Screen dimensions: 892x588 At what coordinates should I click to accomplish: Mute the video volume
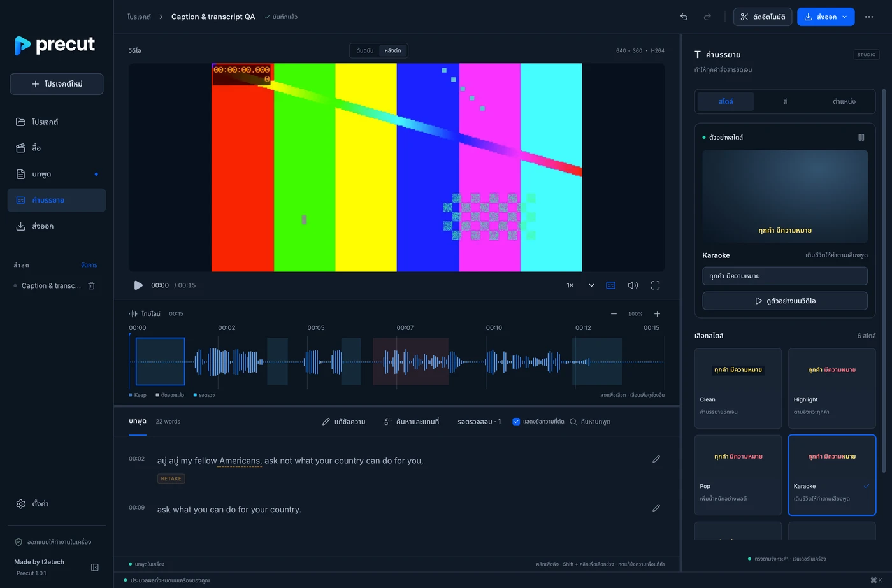633,285
